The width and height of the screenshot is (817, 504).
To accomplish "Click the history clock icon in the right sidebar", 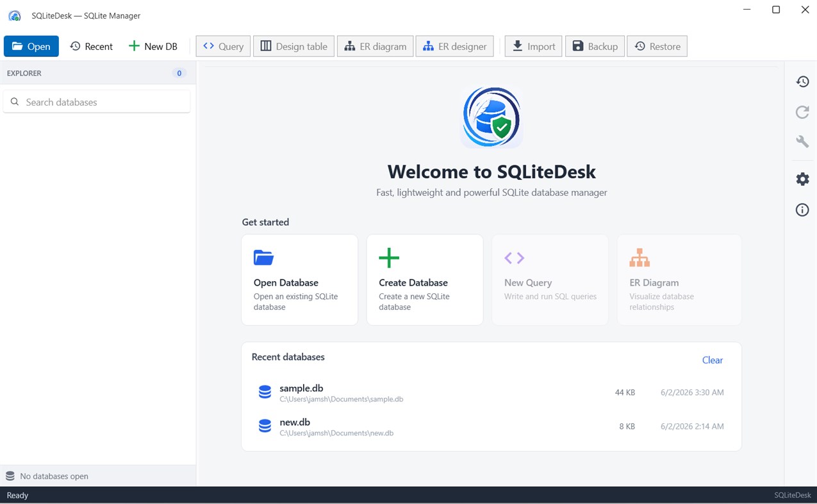I will point(802,81).
